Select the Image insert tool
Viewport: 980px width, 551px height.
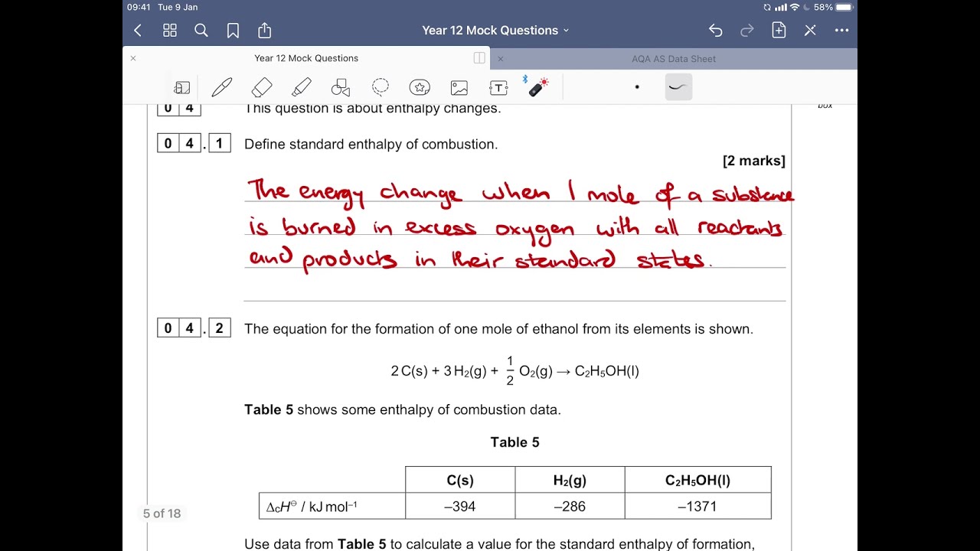(459, 87)
